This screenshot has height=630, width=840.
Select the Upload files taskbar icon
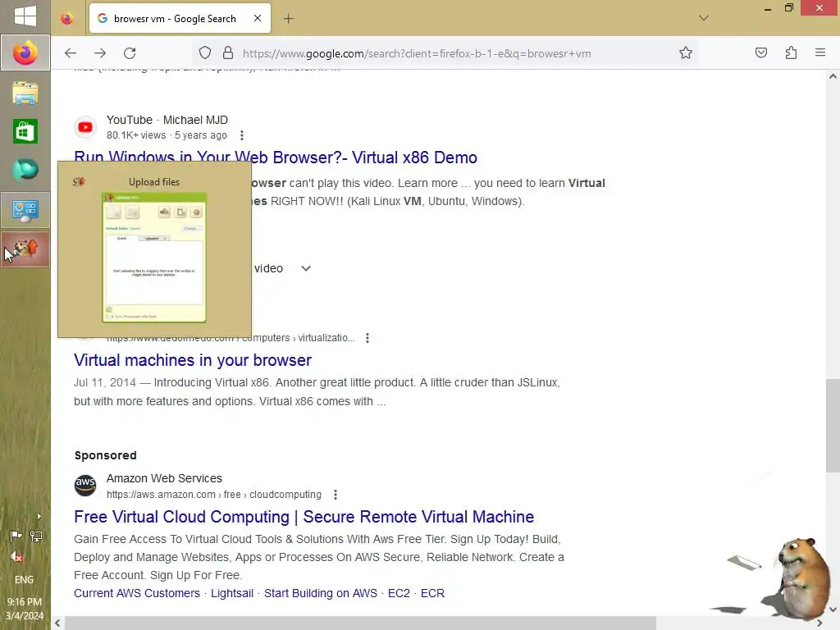coord(25,249)
